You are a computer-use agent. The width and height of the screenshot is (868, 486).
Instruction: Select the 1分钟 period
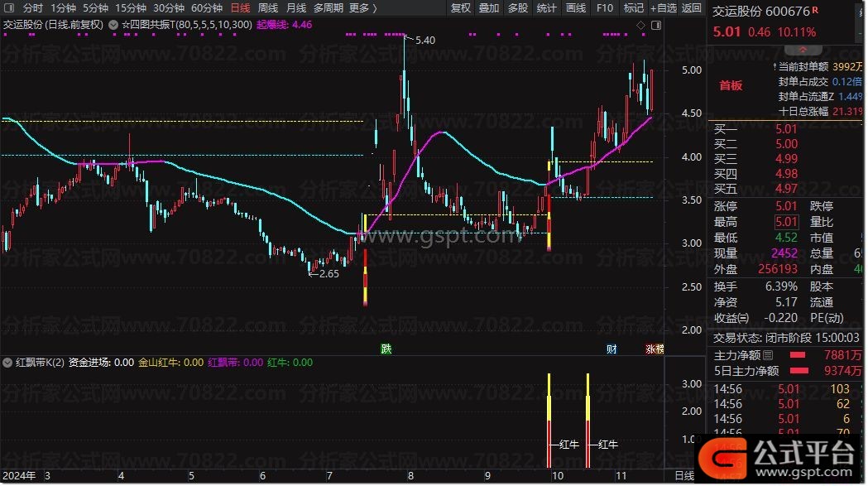coord(63,7)
